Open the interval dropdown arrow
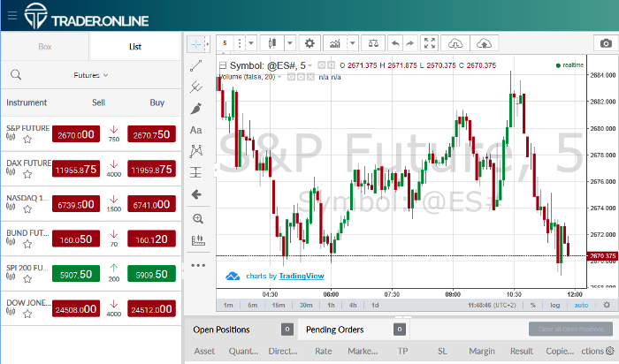This screenshot has width=619, height=364. click(250, 43)
